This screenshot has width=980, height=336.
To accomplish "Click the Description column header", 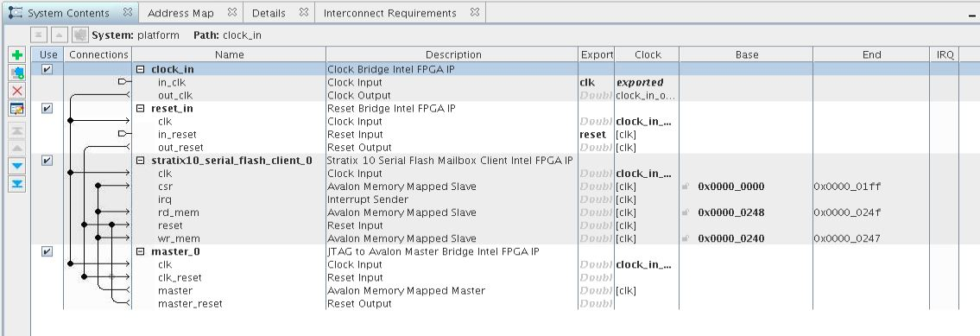I will [453, 54].
